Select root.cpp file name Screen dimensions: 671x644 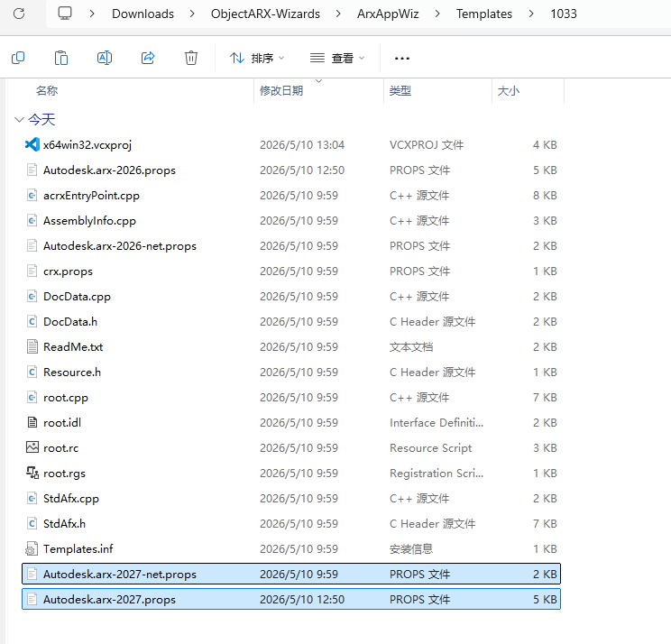[66, 398]
